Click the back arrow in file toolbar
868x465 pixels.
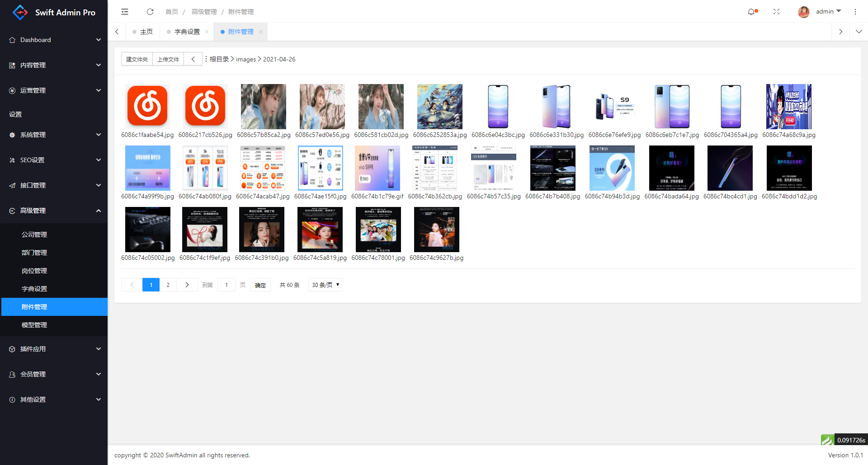click(193, 59)
